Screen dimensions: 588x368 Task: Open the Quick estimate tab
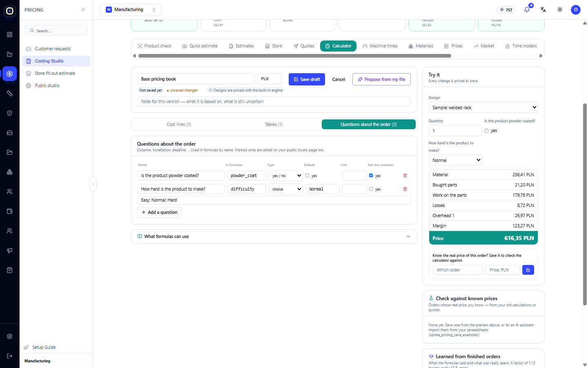200,46
